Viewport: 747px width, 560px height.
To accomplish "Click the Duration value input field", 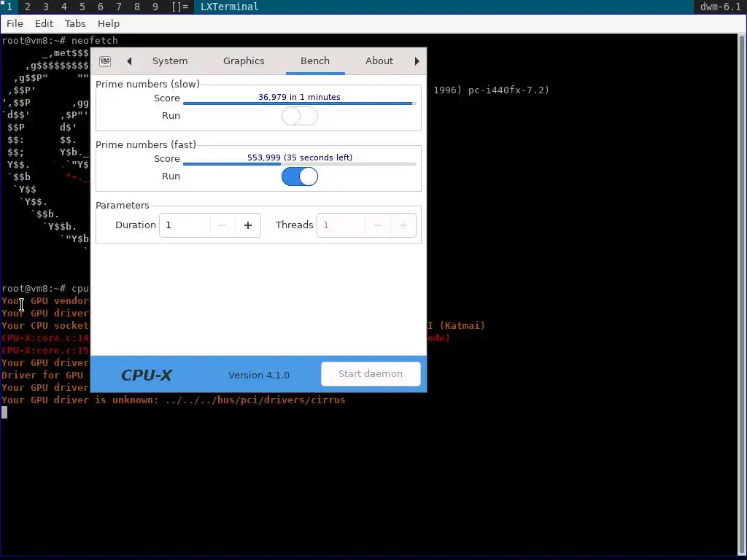I will click(185, 225).
